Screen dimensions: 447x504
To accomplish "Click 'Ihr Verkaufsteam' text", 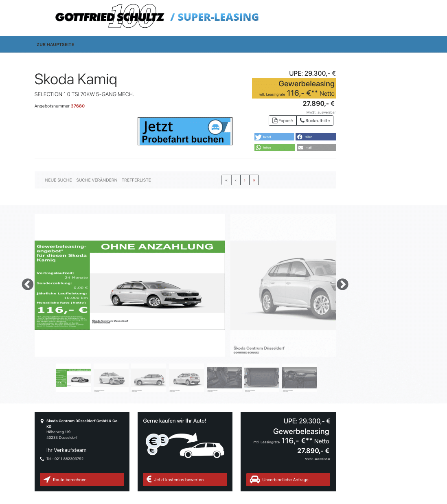I will tap(66, 450).
